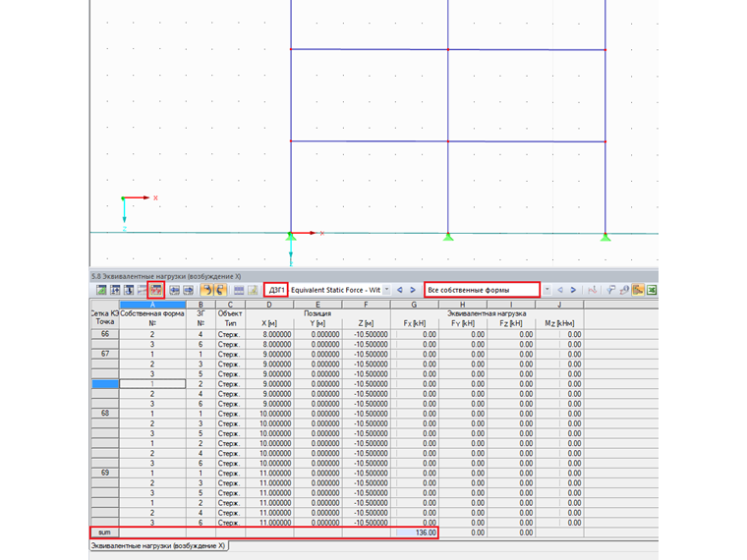Click the result diagram curve icon

click(592, 290)
